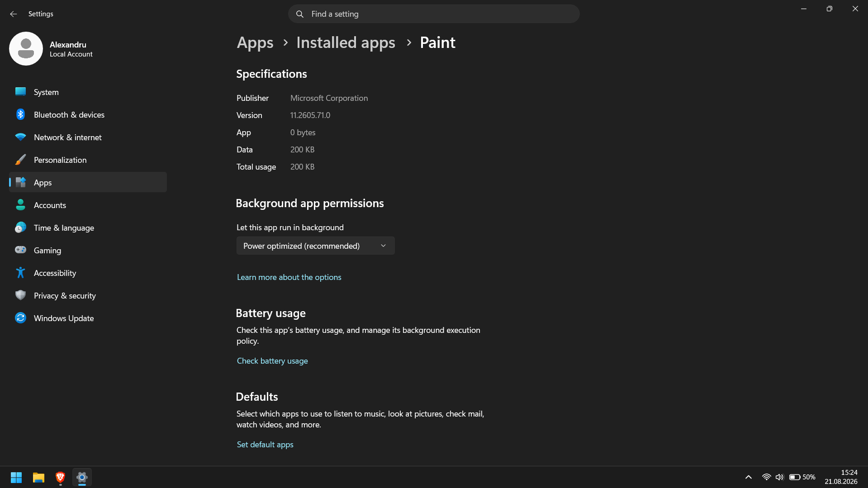Click the Settings gear taskbar icon
The width and height of the screenshot is (868, 488).
coord(82,477)
